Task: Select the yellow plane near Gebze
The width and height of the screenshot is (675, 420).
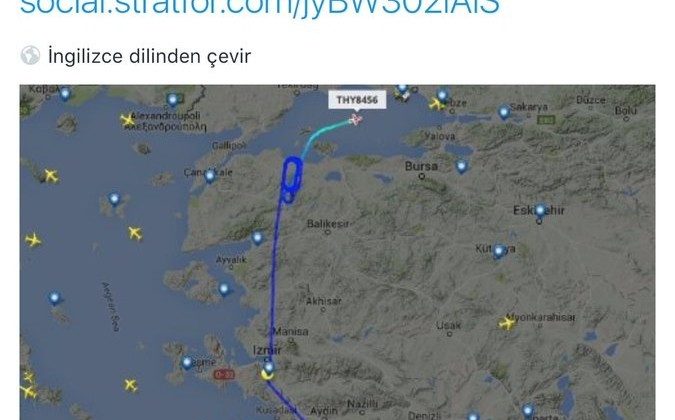Action: pos(436,104)
